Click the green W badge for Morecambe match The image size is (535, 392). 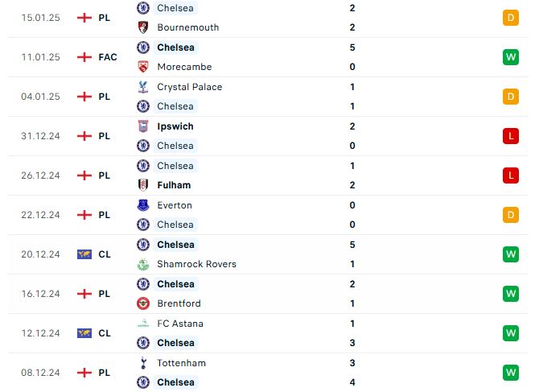point(510,57)
